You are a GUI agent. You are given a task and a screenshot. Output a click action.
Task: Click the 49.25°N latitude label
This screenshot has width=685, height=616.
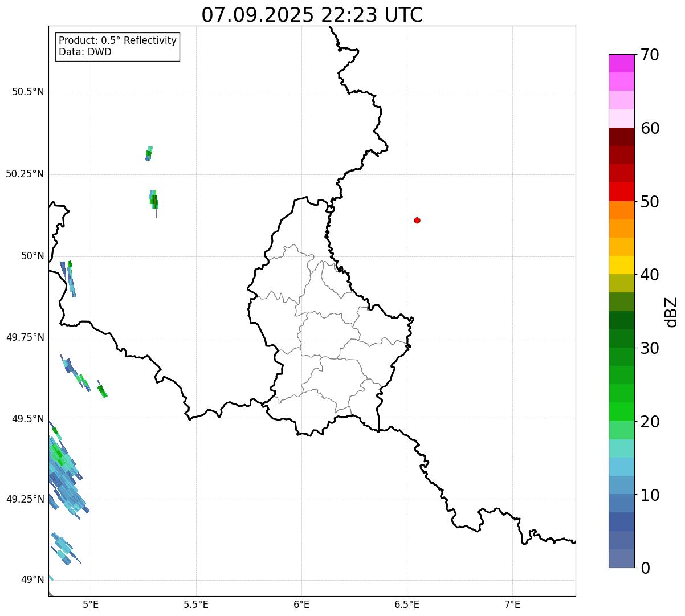tap(25, 499)
